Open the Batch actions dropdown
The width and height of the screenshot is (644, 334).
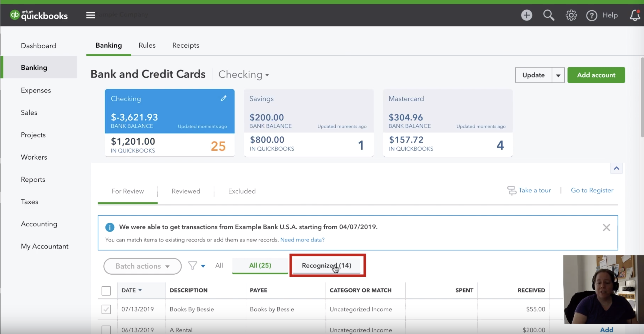tap(142, 266)
